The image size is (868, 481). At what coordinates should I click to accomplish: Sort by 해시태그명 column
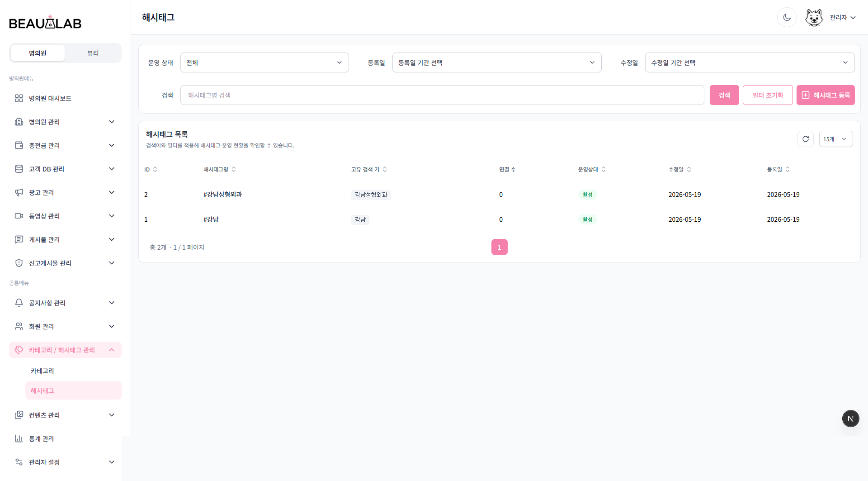click(220, 169)
